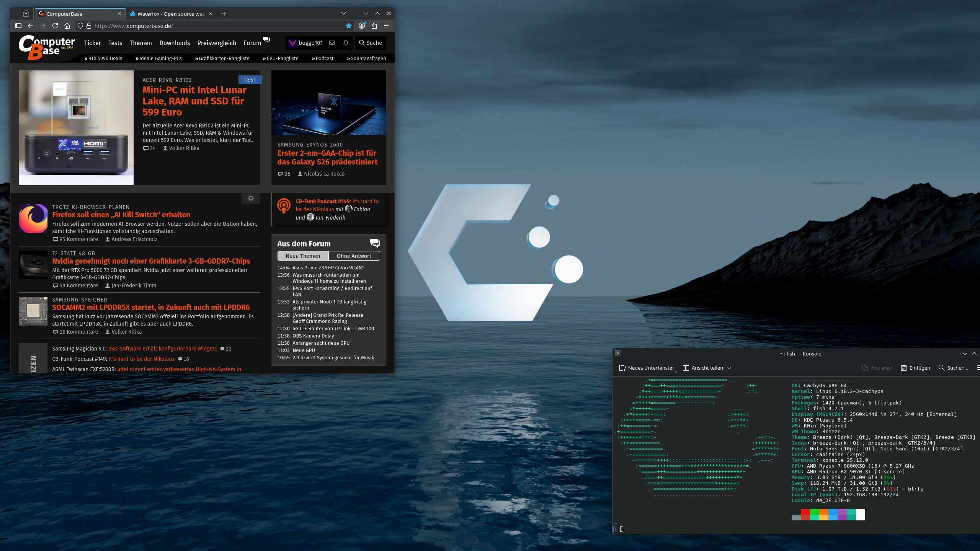Click the bookmark star icon in address bar

tap(348, 26)
